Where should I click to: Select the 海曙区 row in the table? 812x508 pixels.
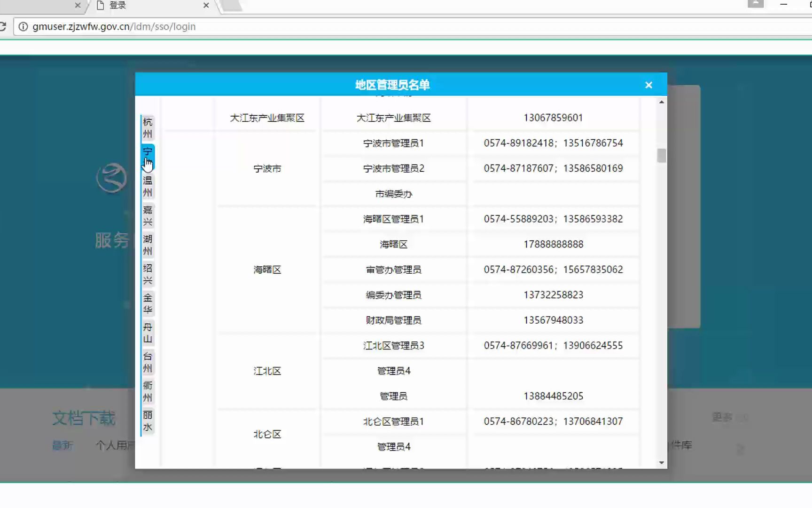pyautogui.click(x=266, y=270)
